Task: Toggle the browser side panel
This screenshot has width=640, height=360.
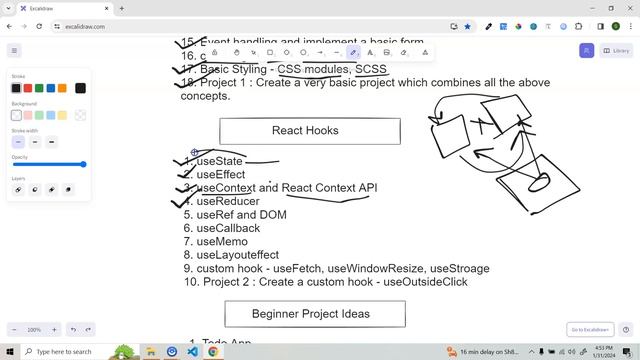Action: coord(600,27)
